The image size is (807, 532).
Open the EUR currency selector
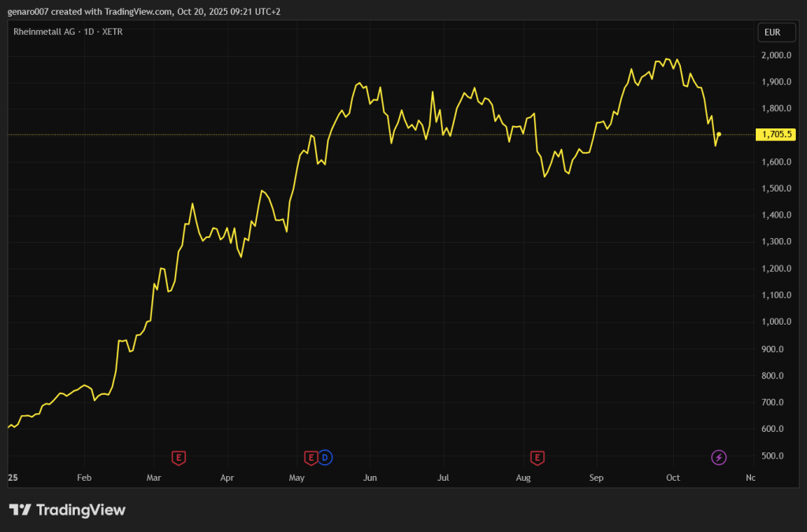[772, 32]
